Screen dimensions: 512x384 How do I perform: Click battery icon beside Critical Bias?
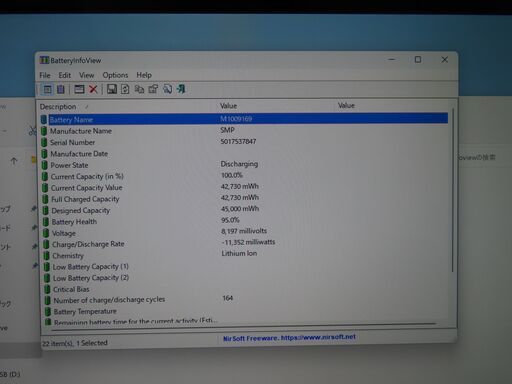pyautogui.click(x=47, y=289)
